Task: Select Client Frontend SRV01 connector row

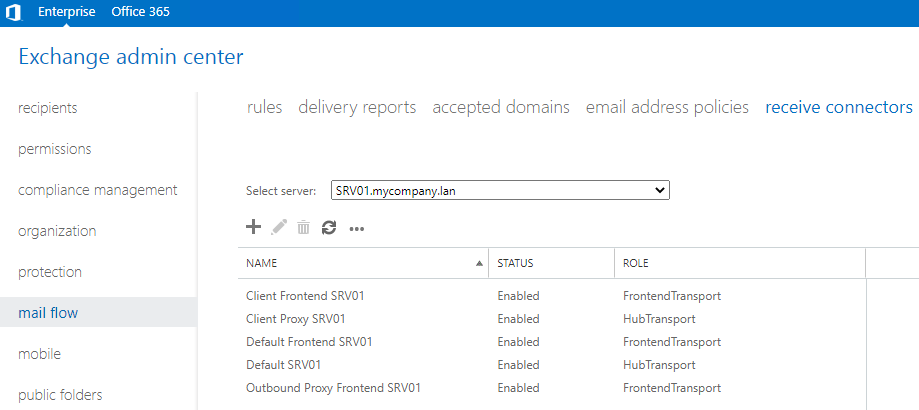Action: (x=552, y=296)
